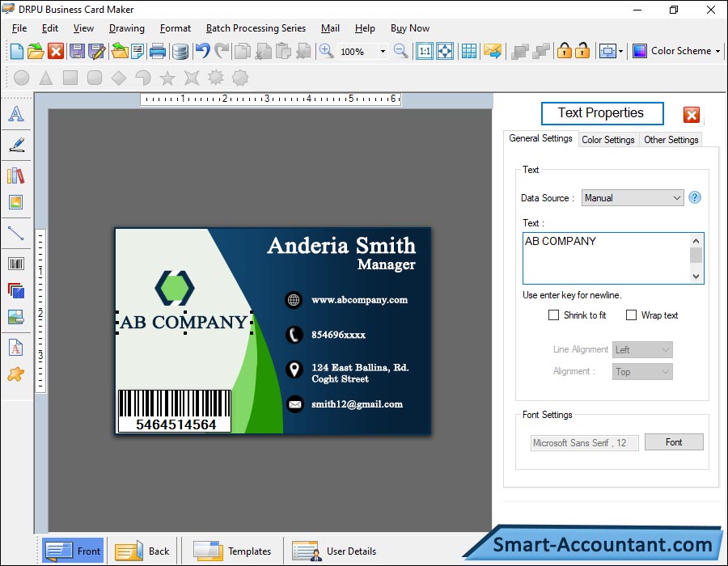This screenshot has width=728, height=566.
Task: Zoom out with the magnifier minus icon
Action: pyautogui.click(x=400, y=51)
